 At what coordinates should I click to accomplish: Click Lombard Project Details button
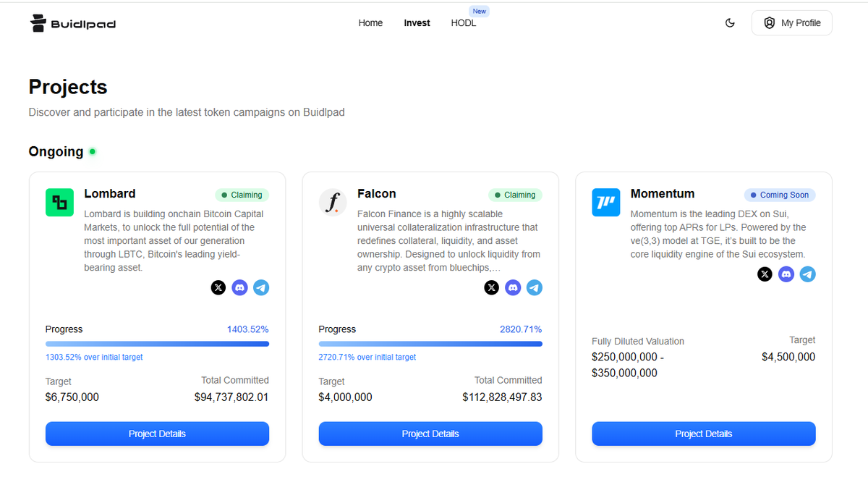click(x=157, y=434)
